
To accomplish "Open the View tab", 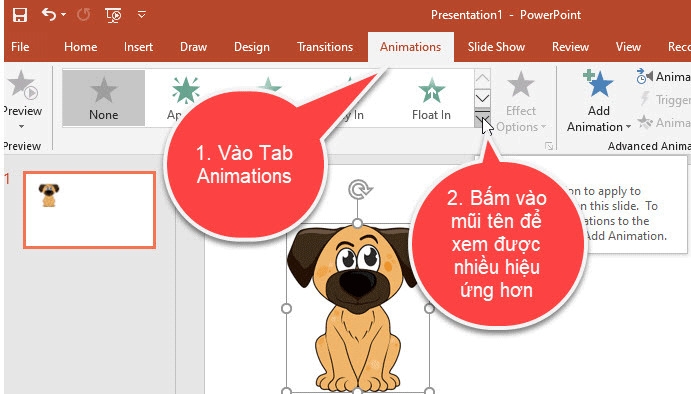I will (x=628, y=47).
